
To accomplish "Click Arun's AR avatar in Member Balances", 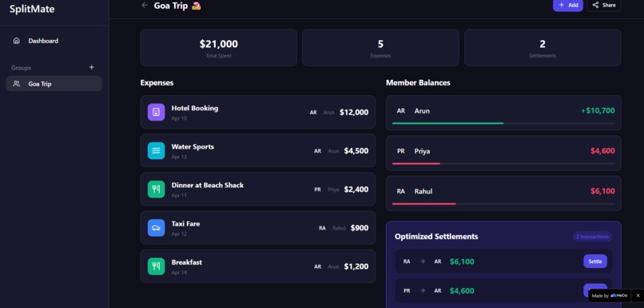I will [401, 111].
